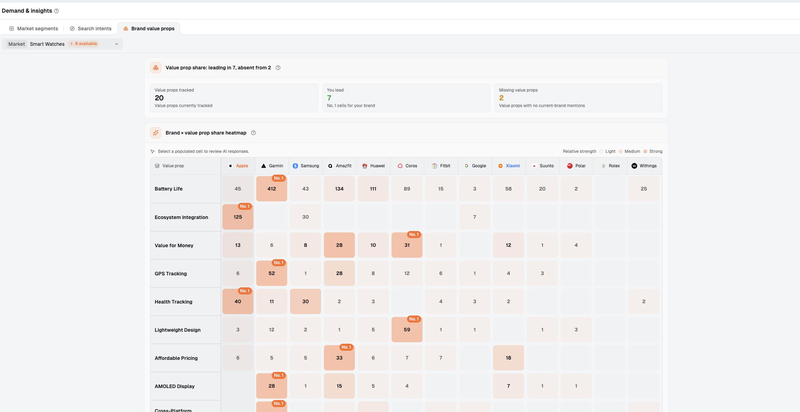Click the Value prop column header icon
The height and width of the screenshot is (412, 800).
(157, 166)
